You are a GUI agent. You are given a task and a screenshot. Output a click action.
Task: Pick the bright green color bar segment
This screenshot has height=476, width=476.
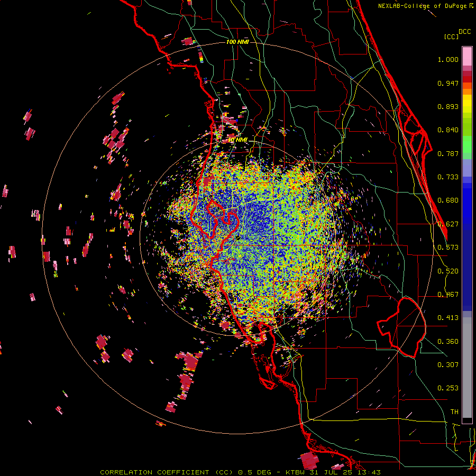(467, 144)
